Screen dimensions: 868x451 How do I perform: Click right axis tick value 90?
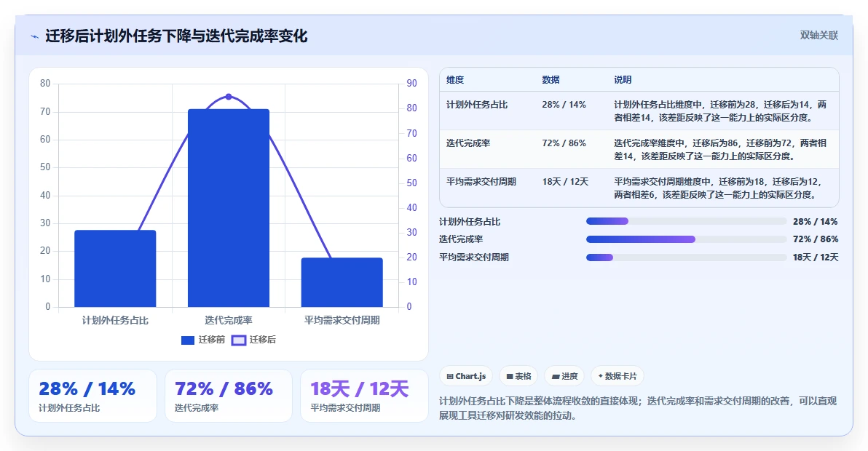coord(412,84)
